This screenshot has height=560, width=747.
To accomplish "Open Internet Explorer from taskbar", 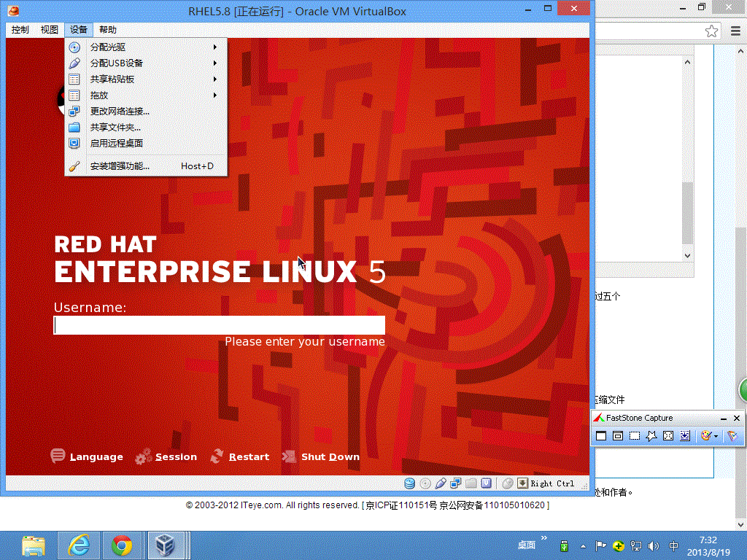I will tap(79, 545).
